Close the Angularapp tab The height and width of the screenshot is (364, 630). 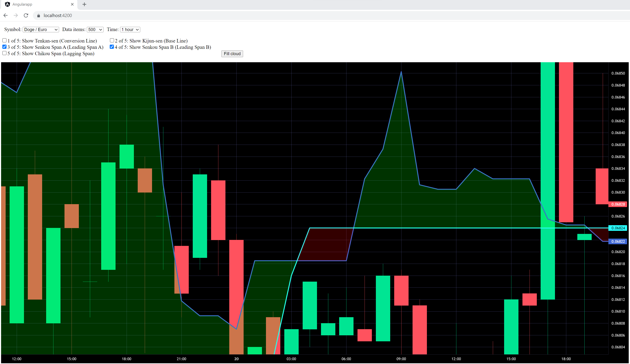coord(72,4)
